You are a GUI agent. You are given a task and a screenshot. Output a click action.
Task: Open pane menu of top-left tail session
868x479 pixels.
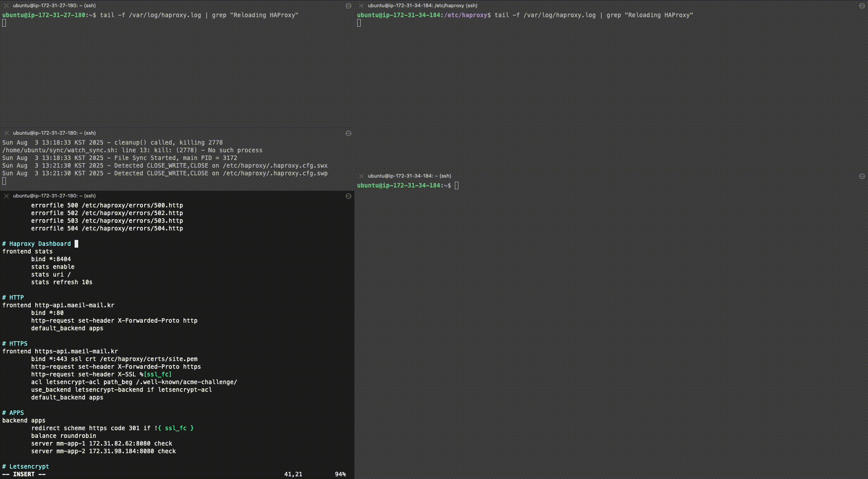click(349, 6)
